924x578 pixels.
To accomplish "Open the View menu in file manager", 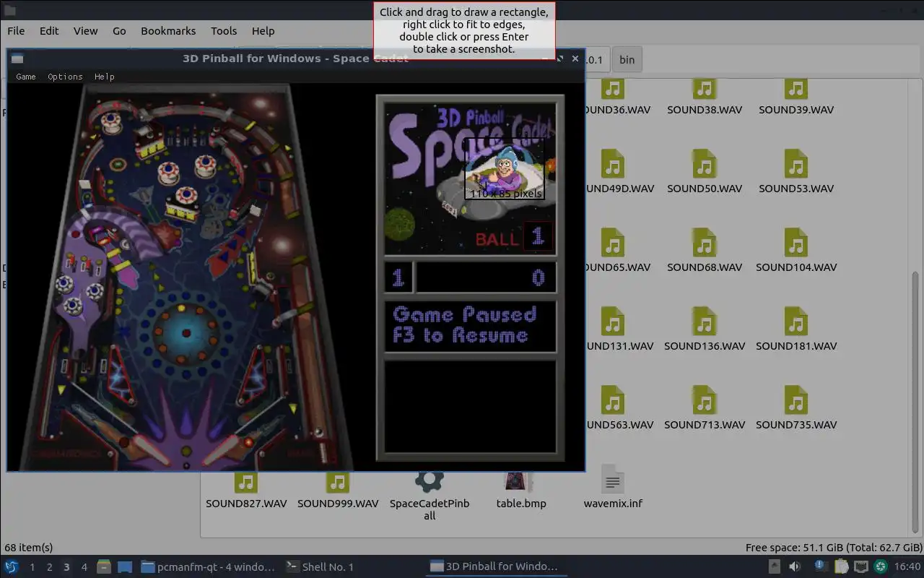I will click(x=85, y=31).
